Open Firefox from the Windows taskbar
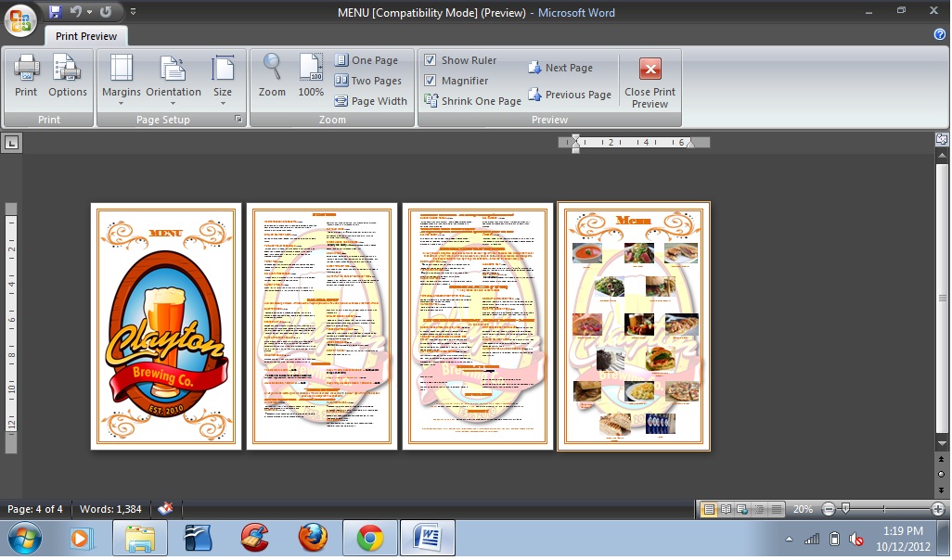952x560 pixels. point(313,538)
